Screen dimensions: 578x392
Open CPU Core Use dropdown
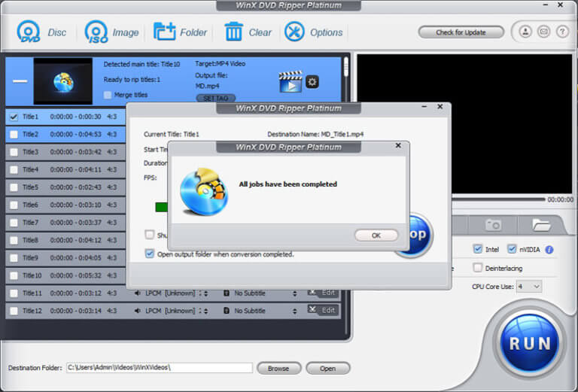tap(529, 287)
